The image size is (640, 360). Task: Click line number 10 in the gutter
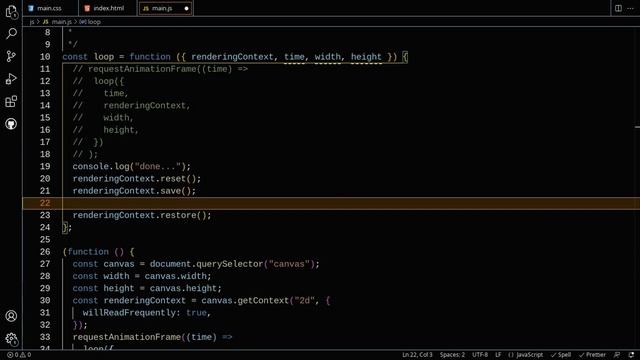tap(45, 57)
